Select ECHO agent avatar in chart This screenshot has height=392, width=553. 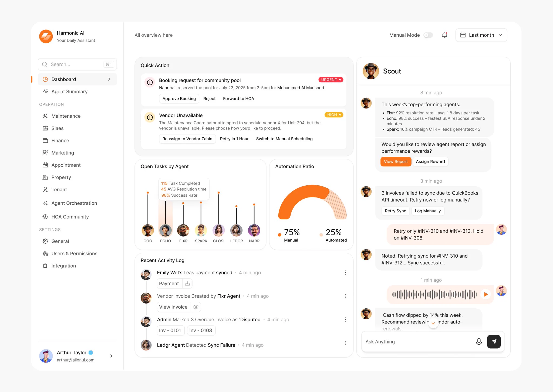click(x=165, y=230)
